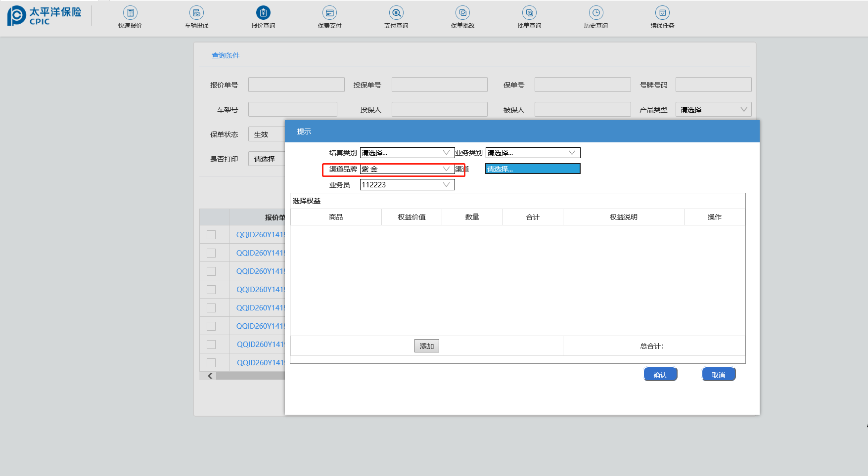The width and height of the screenshot is (868, 476).
Task: Check the first row checkbox in results table
Action: click(211, 235)
